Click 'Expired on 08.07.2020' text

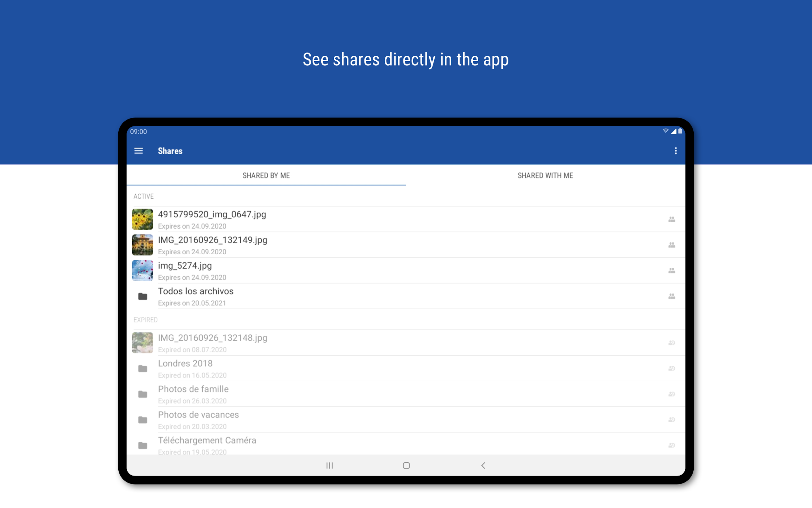pos(192,350)
